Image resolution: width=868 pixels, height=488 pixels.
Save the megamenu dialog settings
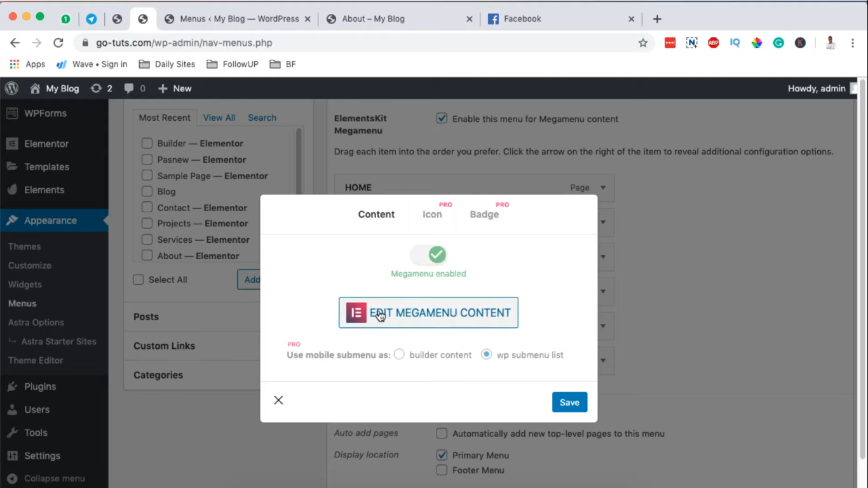(x=569, y=402)
